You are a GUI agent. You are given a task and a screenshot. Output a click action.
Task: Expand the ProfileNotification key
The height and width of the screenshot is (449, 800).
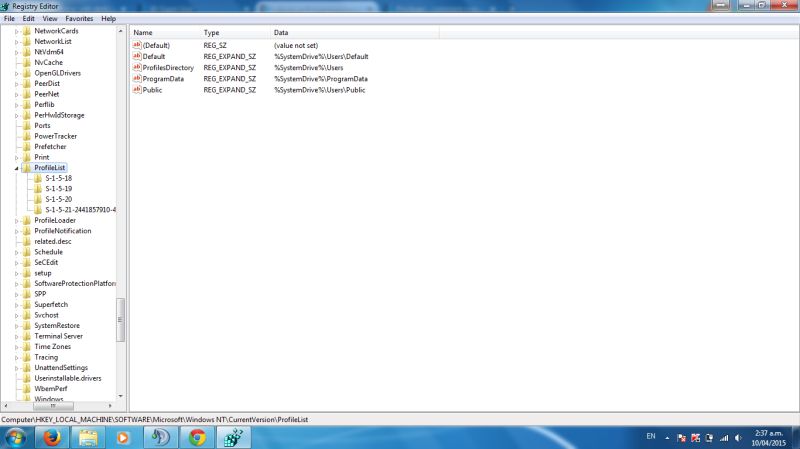pyautogui.click(x=16, y=231)
